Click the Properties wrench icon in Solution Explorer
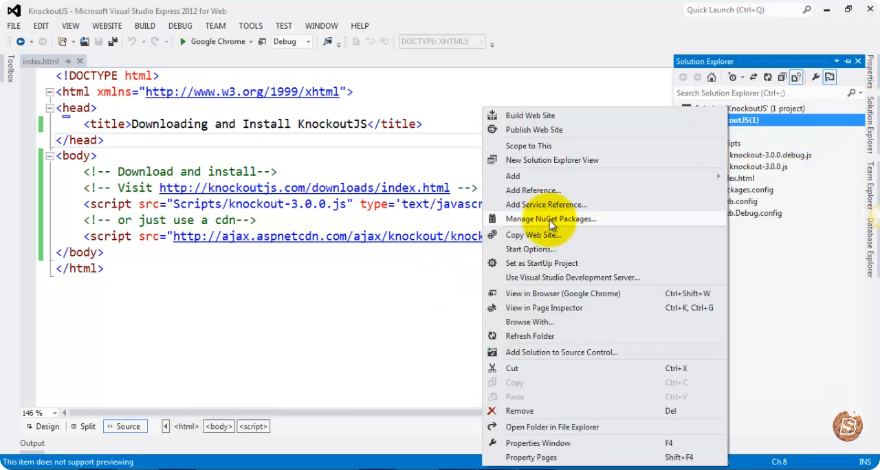Screen dimensions: 880x470 [815, 77]
